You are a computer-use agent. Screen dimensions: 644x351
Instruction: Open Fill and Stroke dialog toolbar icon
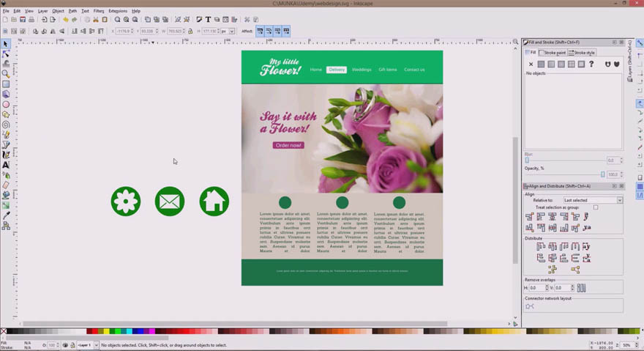[199, 20]
